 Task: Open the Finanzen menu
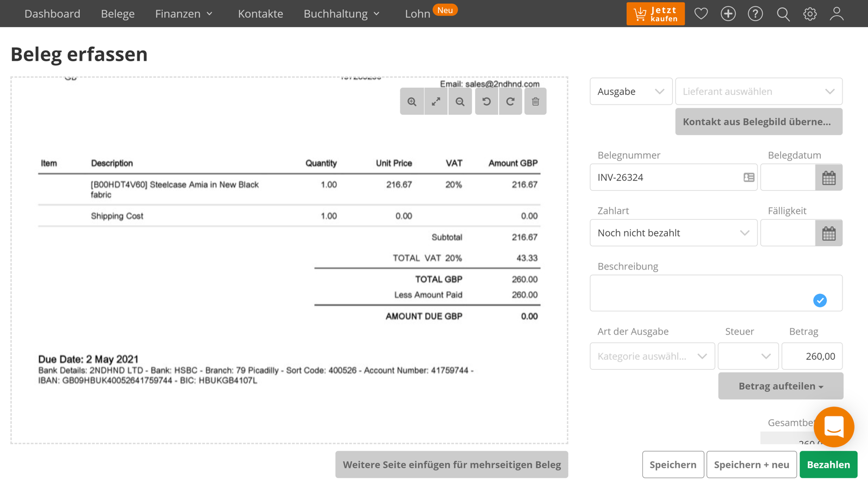[x=183, y=14]
